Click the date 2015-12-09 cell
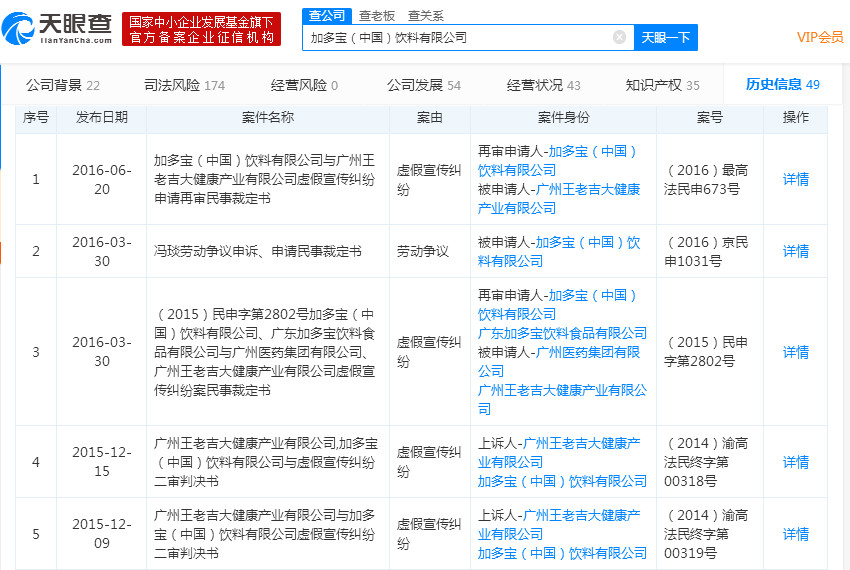The width and height of the screenshot is (850, 570). (102, 534)
